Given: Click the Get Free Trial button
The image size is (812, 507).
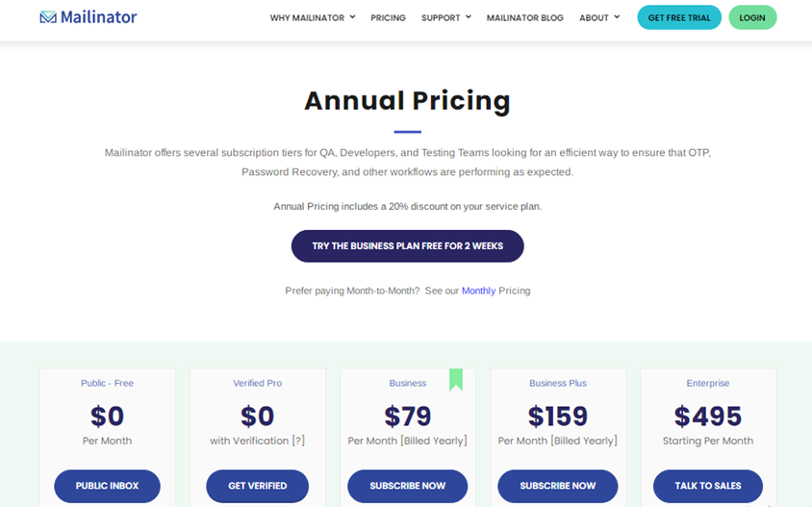Looking at the screenshot, I should 679,17.
